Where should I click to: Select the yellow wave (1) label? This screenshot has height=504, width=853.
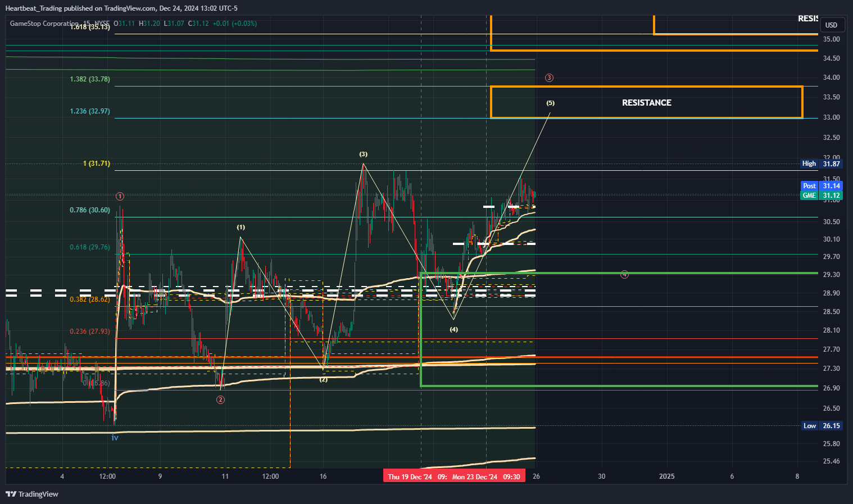click(241, 228)
